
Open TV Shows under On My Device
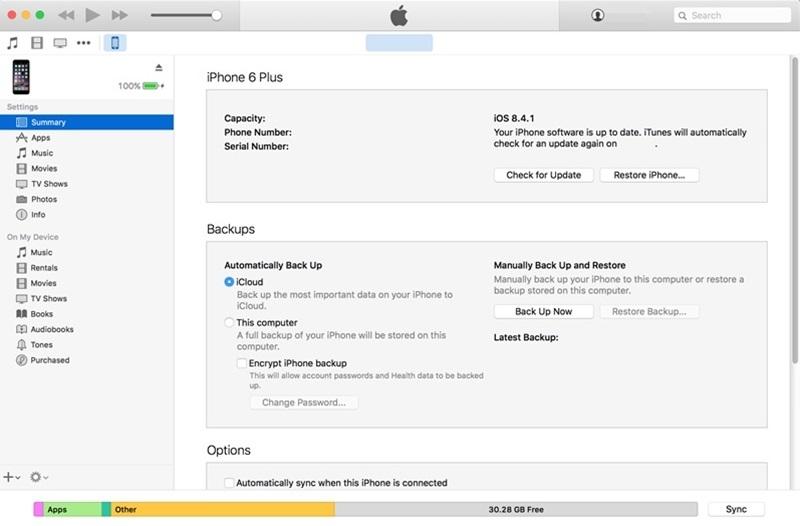87,298
